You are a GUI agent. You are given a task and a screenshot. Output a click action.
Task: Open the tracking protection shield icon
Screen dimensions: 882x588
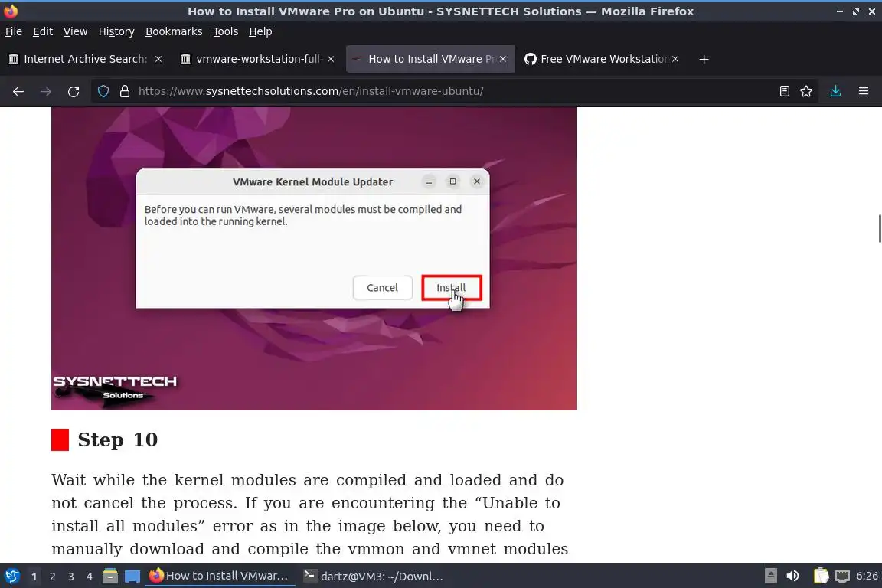point(103,91)
